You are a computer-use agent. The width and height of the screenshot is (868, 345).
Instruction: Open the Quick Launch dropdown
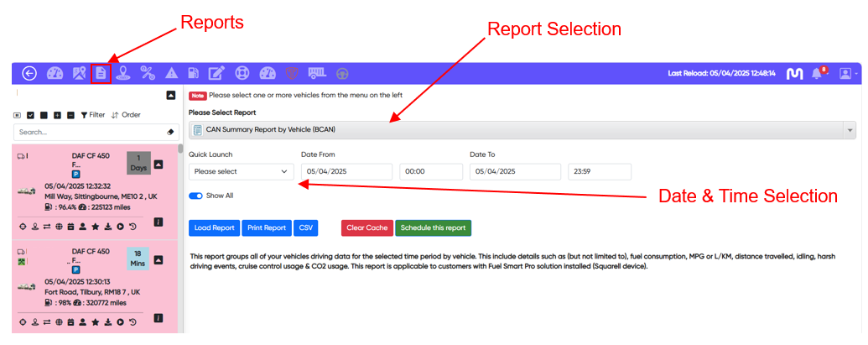click(241, 171)
